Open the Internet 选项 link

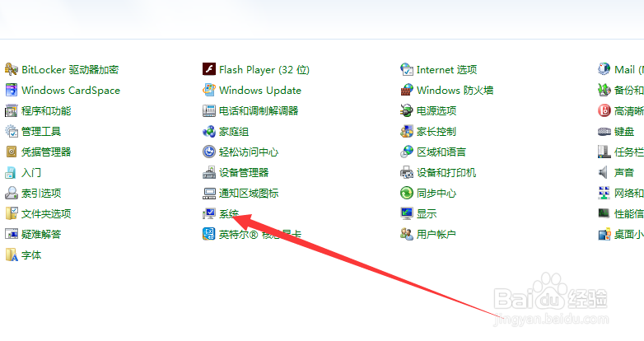click(x=447, y=70)
